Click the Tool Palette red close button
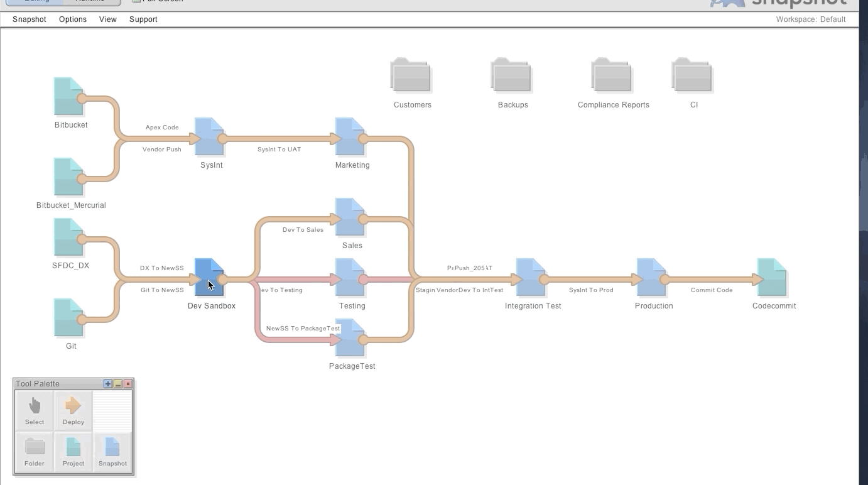The image size is (868, 485). [x=128, y=384]
